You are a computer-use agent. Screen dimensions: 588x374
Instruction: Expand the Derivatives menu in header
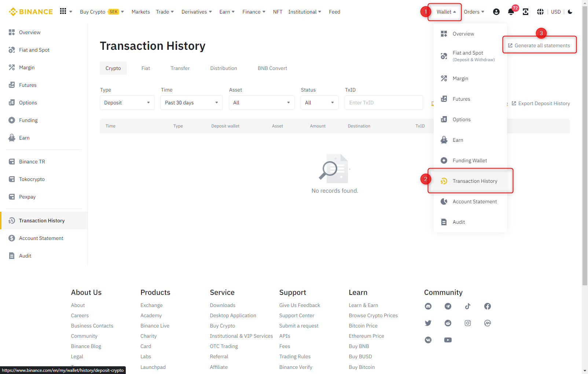pos(197,12)
